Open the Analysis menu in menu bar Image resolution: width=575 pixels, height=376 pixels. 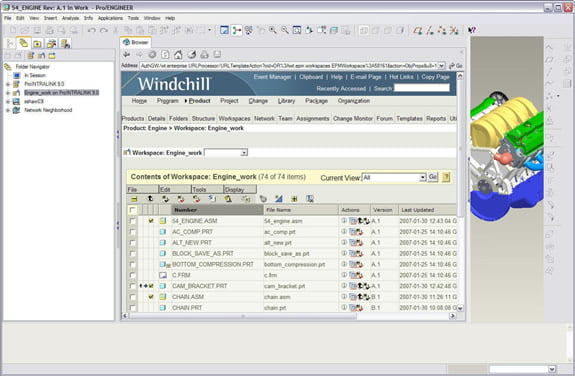(x=70, y=18)
